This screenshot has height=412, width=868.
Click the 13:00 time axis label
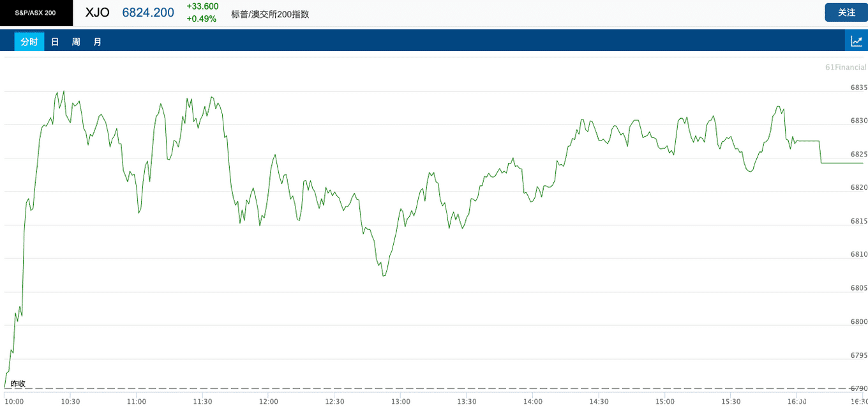pyautogui.click(x=401, y=402)
